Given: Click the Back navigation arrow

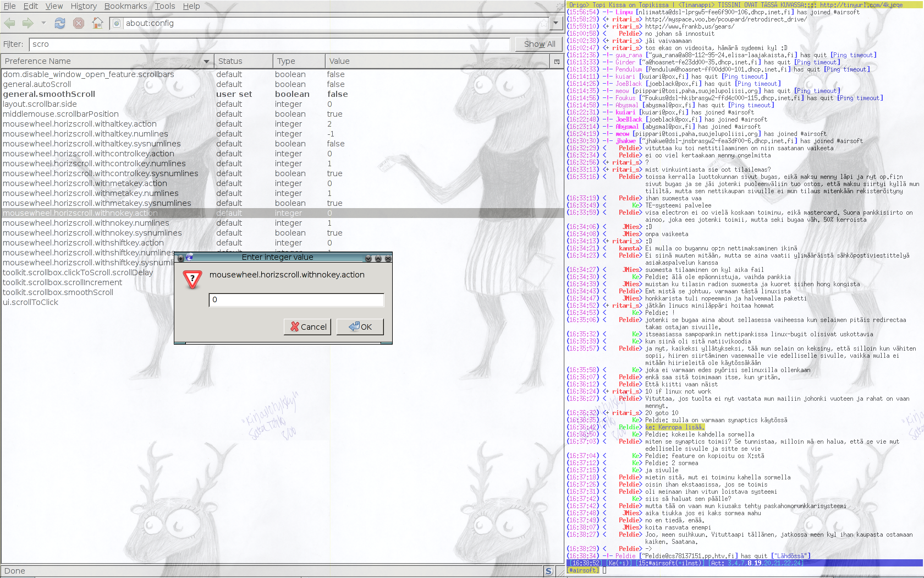Looking at the screenshot, I should (x=10, y=23).
